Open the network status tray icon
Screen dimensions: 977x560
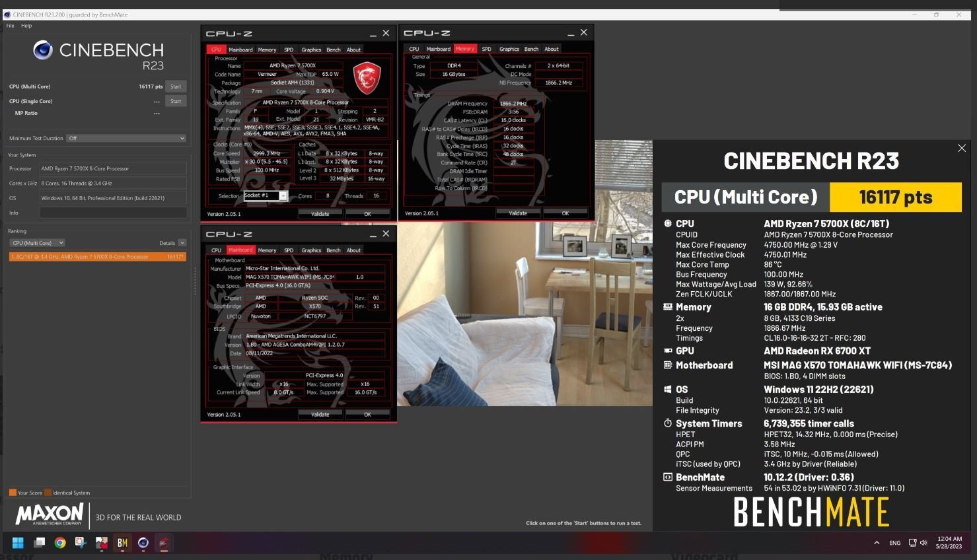pyautogui.click(x=912, y=543)
